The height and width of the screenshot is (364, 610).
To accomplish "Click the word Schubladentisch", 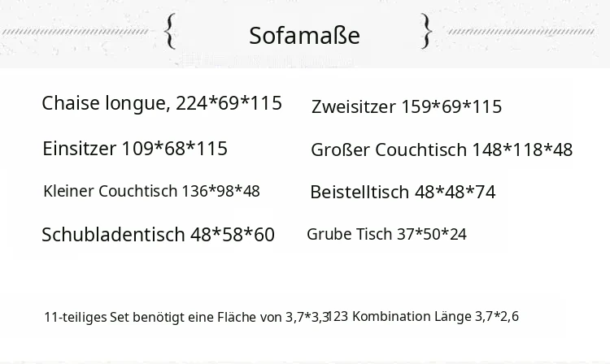I will click(x=113, y=235).
